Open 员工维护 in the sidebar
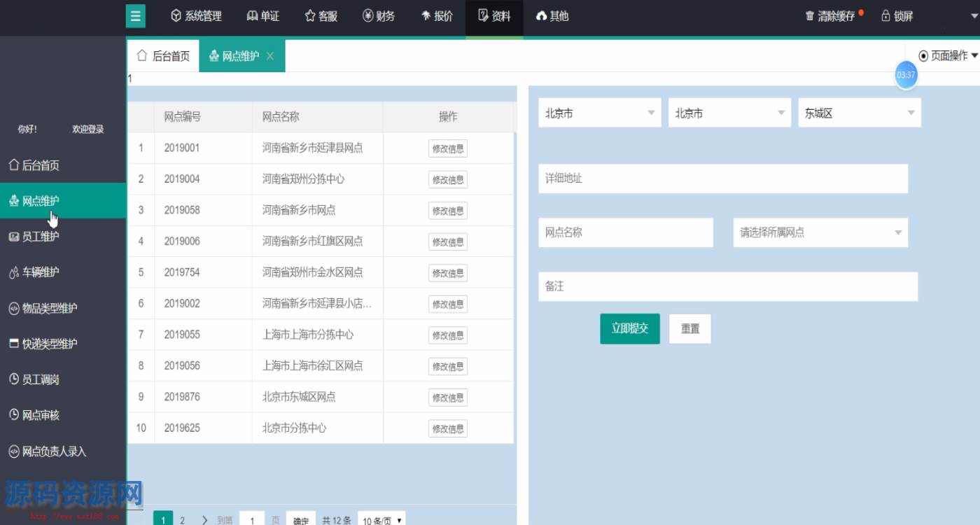Screen dimensions: 980x525 (x=41, y=237)
